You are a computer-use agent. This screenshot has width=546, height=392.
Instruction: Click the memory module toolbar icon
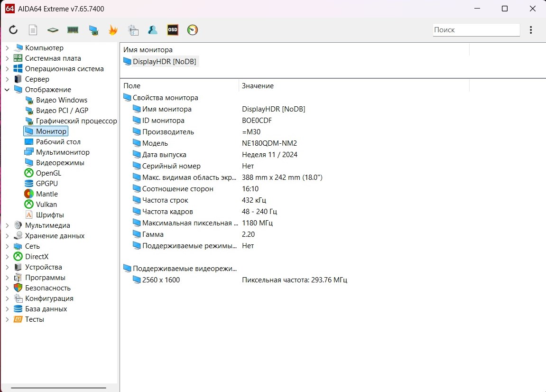73,30
